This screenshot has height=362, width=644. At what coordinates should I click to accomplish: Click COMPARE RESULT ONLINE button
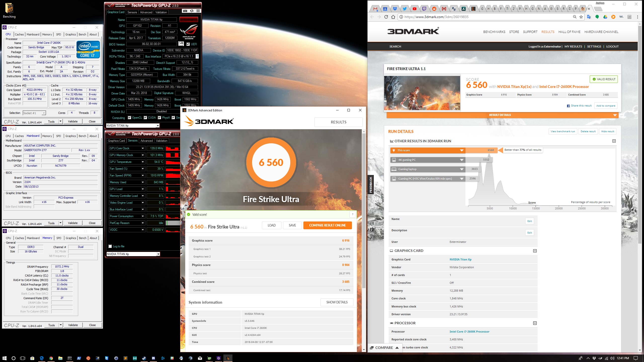coord(328,225)
